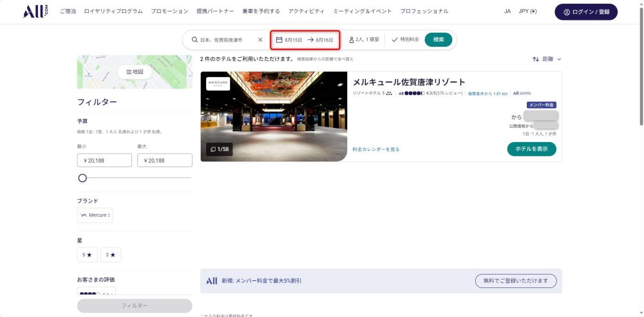644x317 pixels.
Task: Click the user icon in ログイン / 登録 button
Action: [x=567, y=12]
